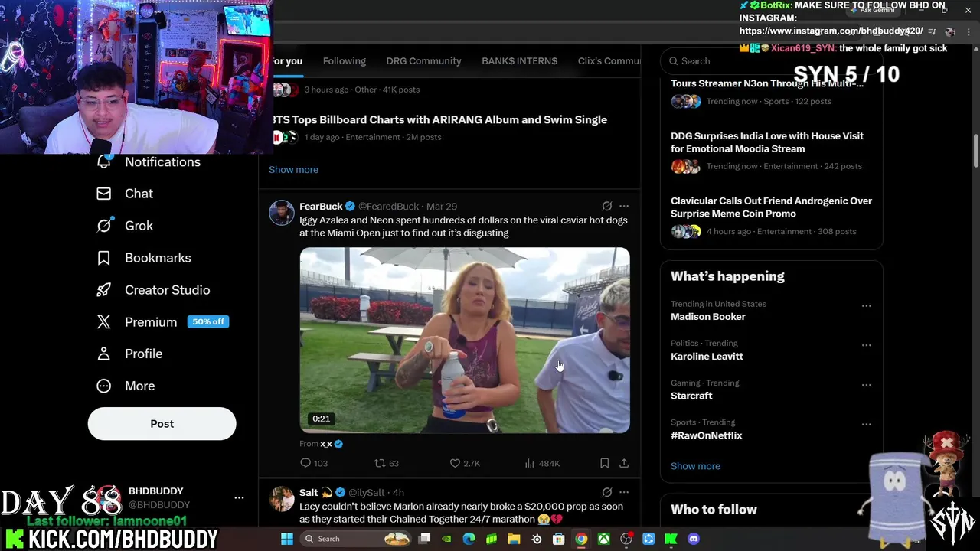Open the Mar 29 timestamp on FearBuck post

[x=442, y=206]
